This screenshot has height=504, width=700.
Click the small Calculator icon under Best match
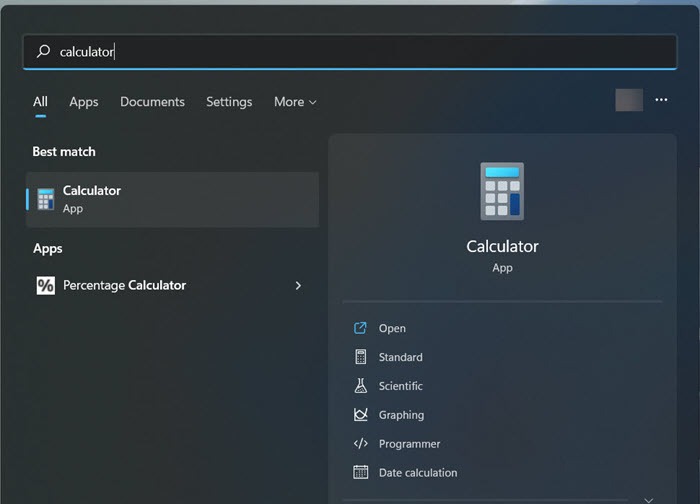(45, 199)
